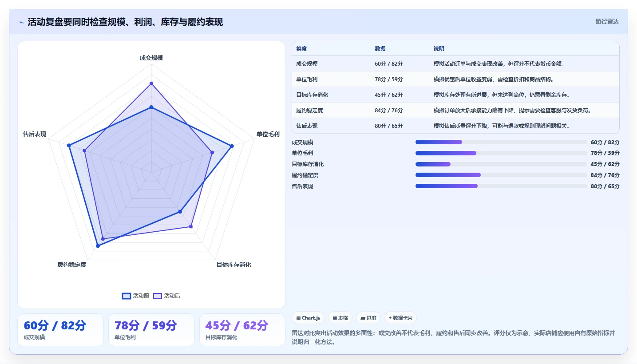The height and width of the screenshot is (364, 637).
Task: Click the 数据 table column header
Action: (x=380, y=49)
